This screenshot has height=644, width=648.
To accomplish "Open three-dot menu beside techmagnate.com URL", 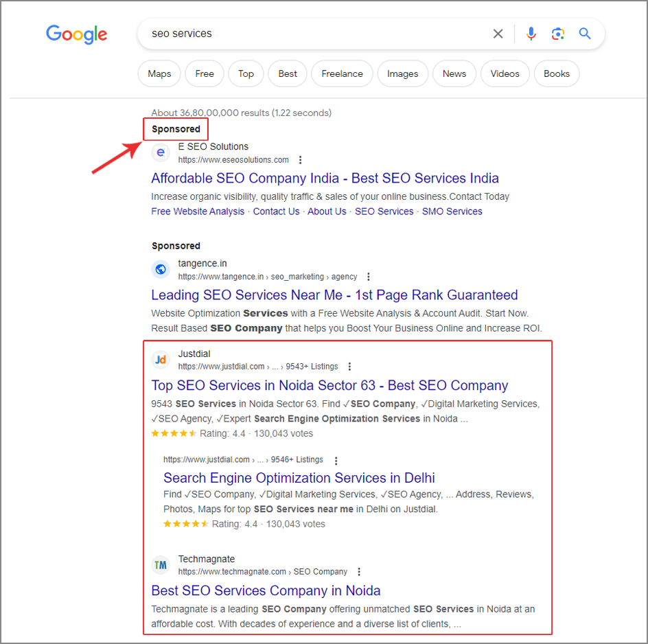I will click(x=359, y=572).
